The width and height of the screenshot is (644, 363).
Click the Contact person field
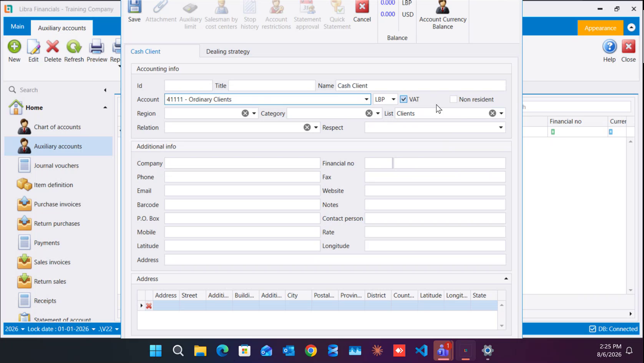pos(435,218)
